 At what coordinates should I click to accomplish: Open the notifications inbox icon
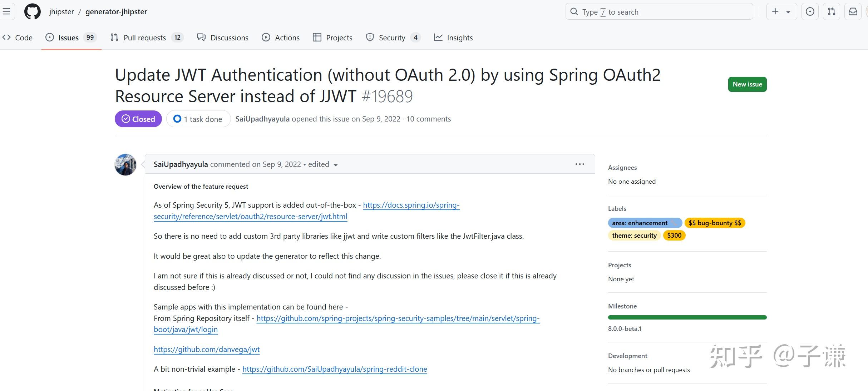tap(853, 12)
